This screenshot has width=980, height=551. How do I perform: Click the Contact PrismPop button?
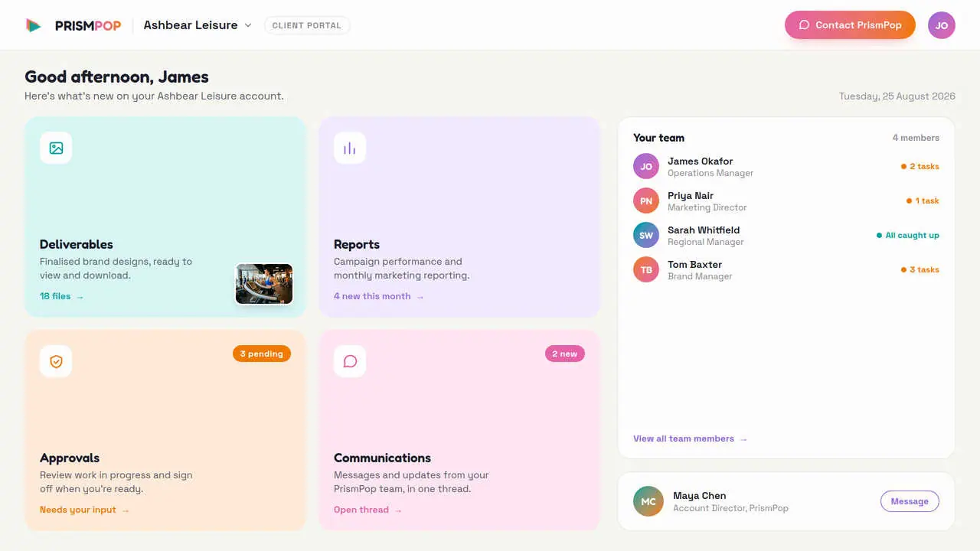[x=850, y=24]
